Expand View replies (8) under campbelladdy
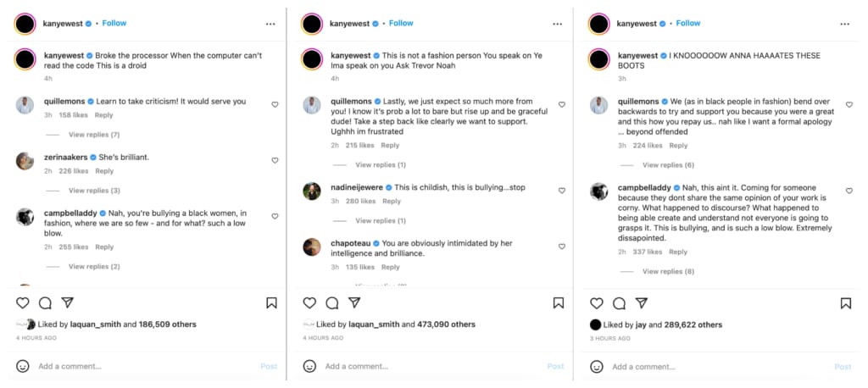The image size is (868, 388). tap(667, 271)
